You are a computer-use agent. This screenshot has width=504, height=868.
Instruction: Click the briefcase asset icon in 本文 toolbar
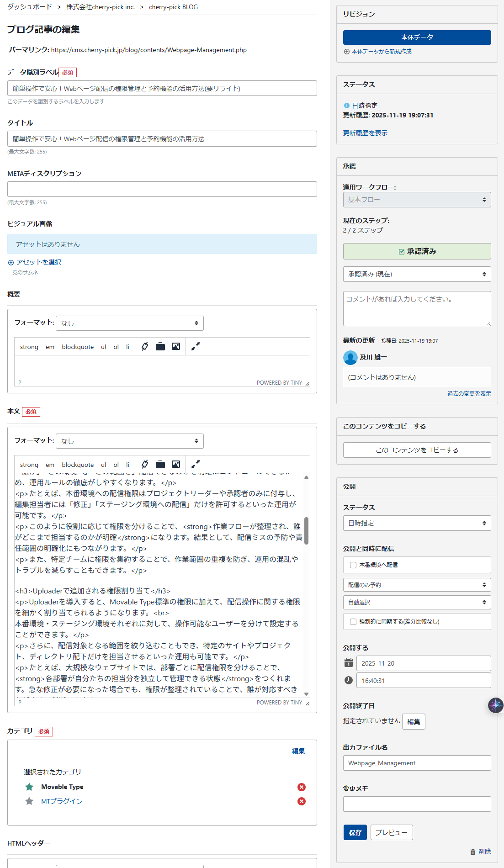click(160, 464)
